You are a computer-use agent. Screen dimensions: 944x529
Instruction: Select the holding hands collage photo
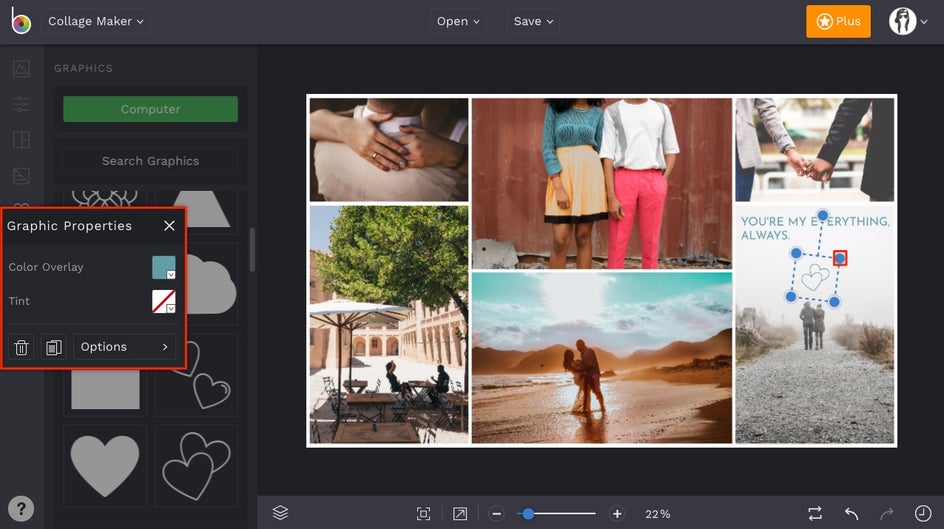click(x=815, y=149)
